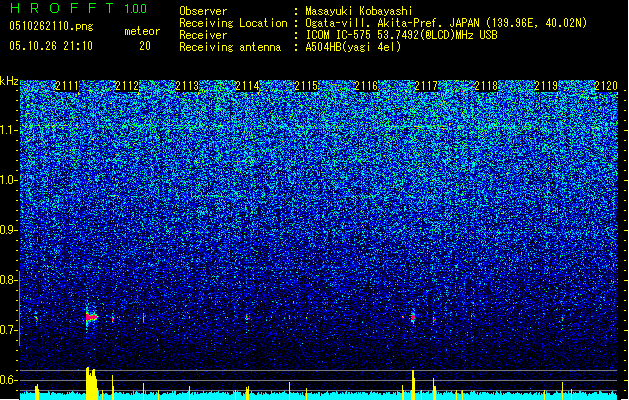This screenshot has width=629, height=400.
Task: Click the A504HB(yagi 4el) antenna text
Action: 353,47
